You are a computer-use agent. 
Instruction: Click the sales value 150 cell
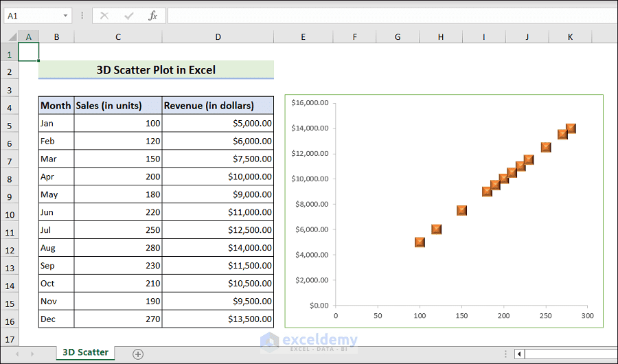pyautogui.click(x=118, y=159)
